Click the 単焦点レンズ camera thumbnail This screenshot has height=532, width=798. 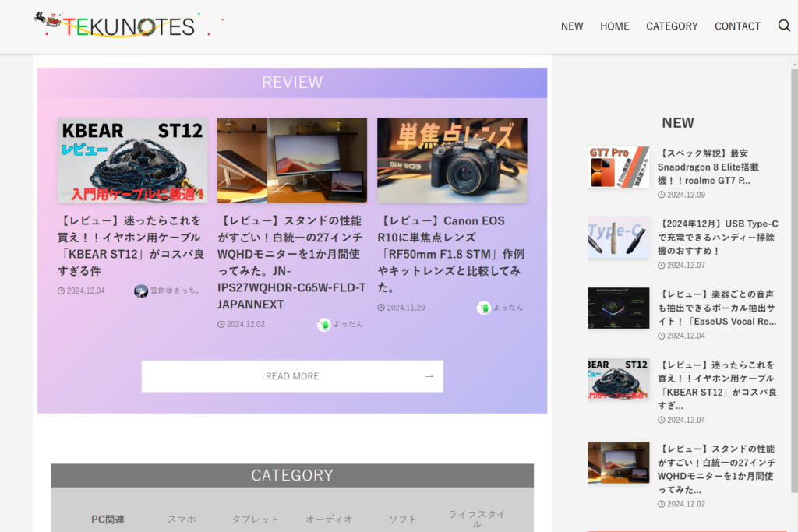tap(452, 160)
